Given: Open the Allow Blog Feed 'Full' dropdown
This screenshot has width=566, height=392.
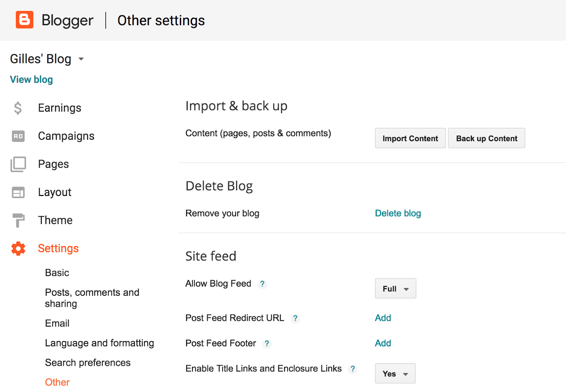Looking at the screenshot, I should 395,289.
